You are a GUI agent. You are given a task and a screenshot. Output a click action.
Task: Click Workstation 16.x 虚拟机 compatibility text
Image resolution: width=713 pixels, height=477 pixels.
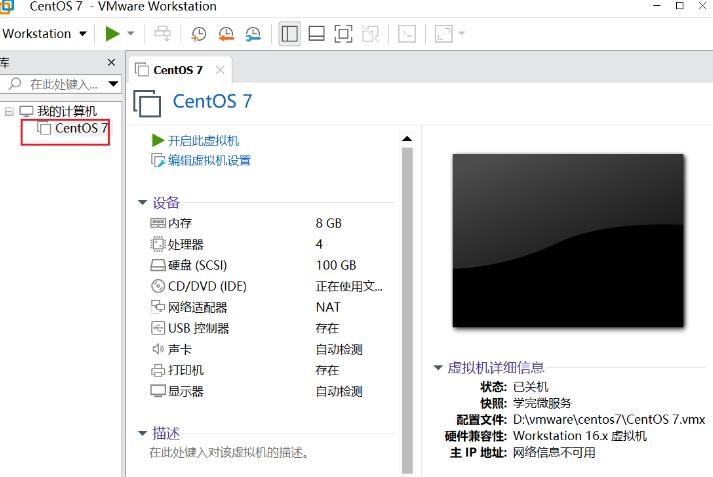click(x=580, y=436)
